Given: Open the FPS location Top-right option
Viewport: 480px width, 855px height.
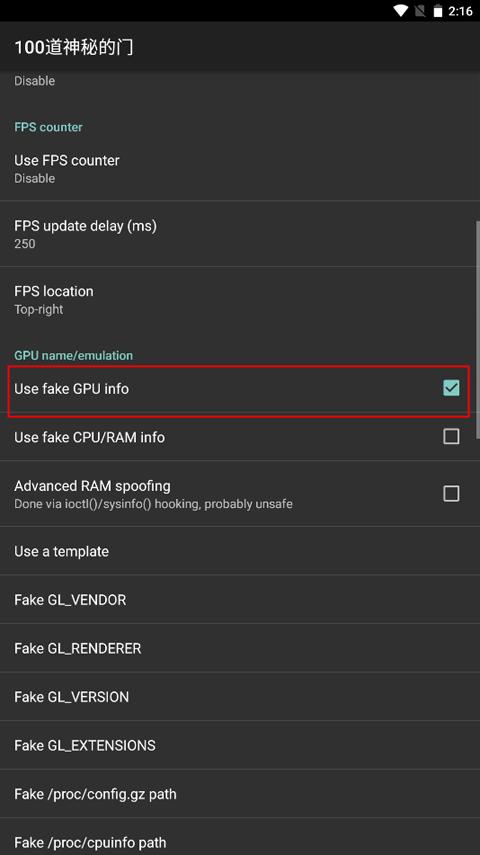Looking at the screenshot, I should click(x=240, y=299).
